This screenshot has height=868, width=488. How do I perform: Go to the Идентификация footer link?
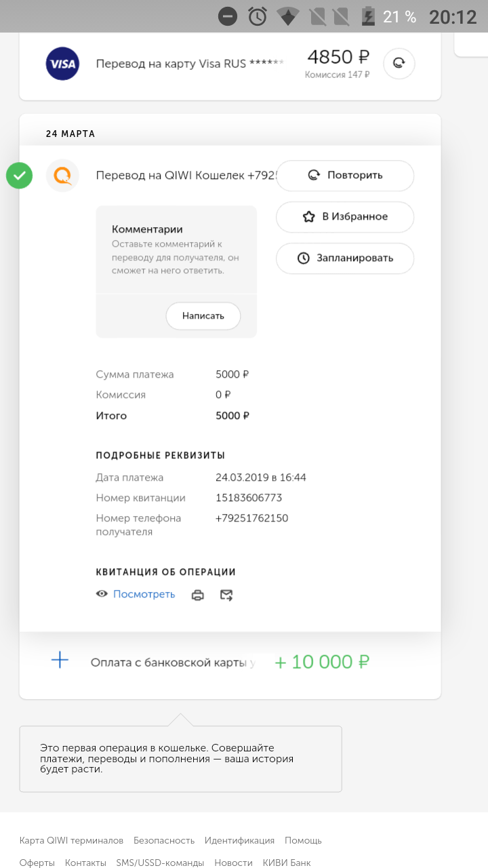[x=239, y=840]
